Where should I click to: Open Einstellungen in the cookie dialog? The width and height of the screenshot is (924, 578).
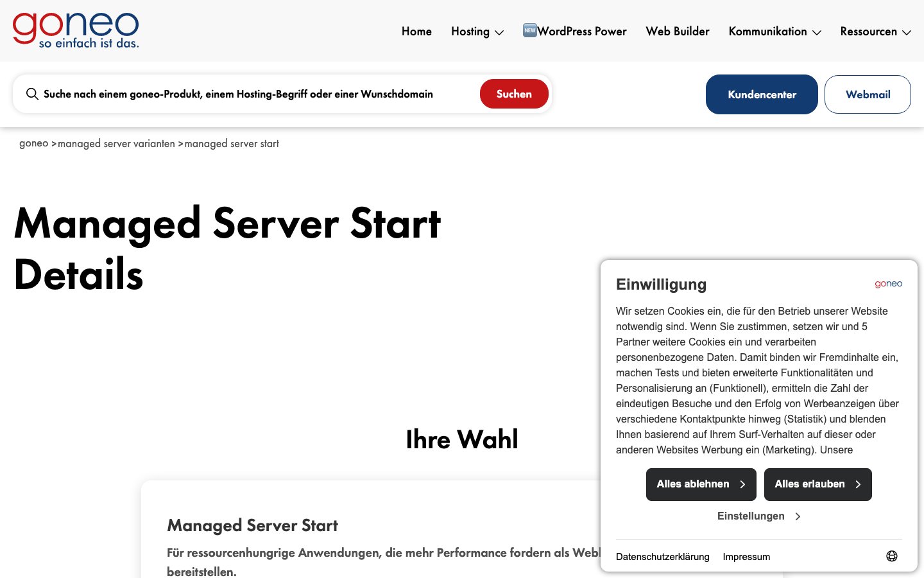759,516
